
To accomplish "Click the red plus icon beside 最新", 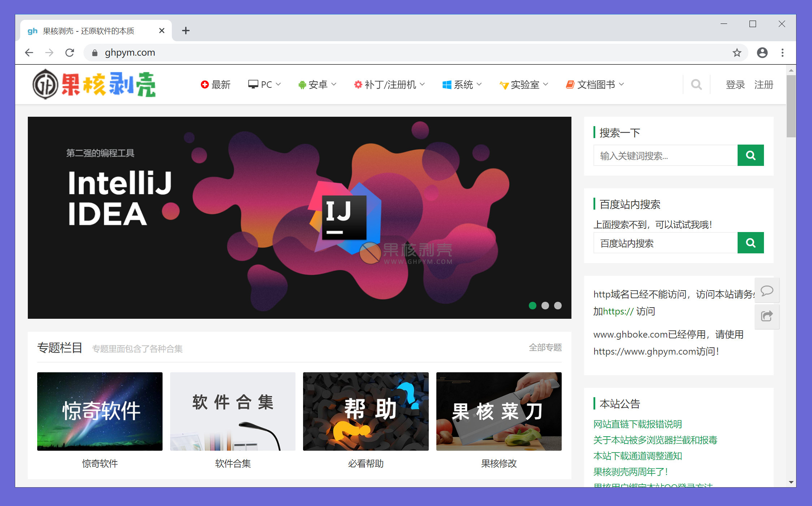I will tap(204, 85).
